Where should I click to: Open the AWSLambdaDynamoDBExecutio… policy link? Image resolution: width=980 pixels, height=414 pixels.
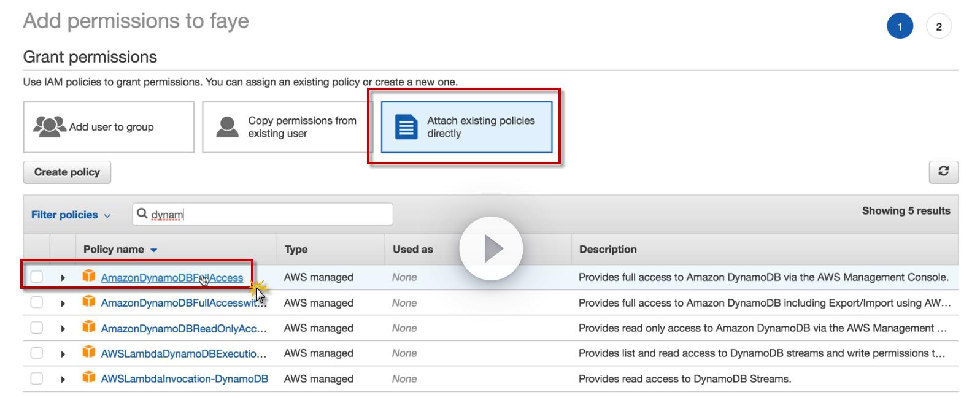pyautogui.click(x=183, y=353)
